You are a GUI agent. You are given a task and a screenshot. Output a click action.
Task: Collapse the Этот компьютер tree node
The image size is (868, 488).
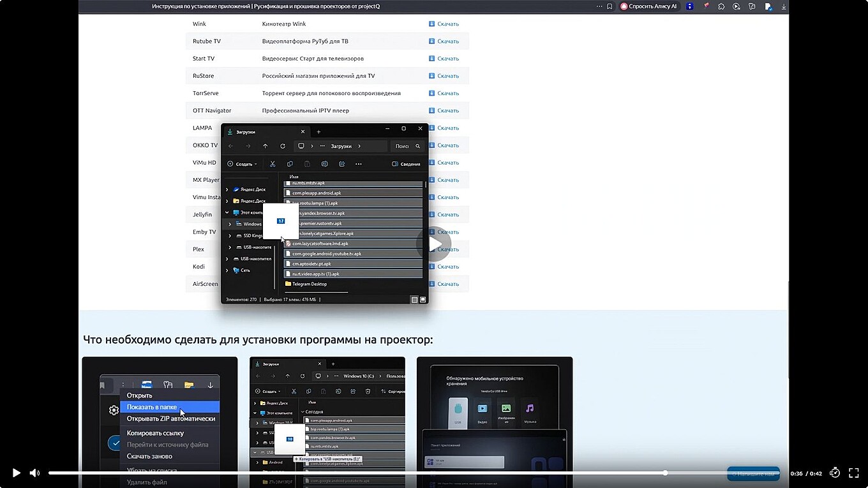[227, 212]
